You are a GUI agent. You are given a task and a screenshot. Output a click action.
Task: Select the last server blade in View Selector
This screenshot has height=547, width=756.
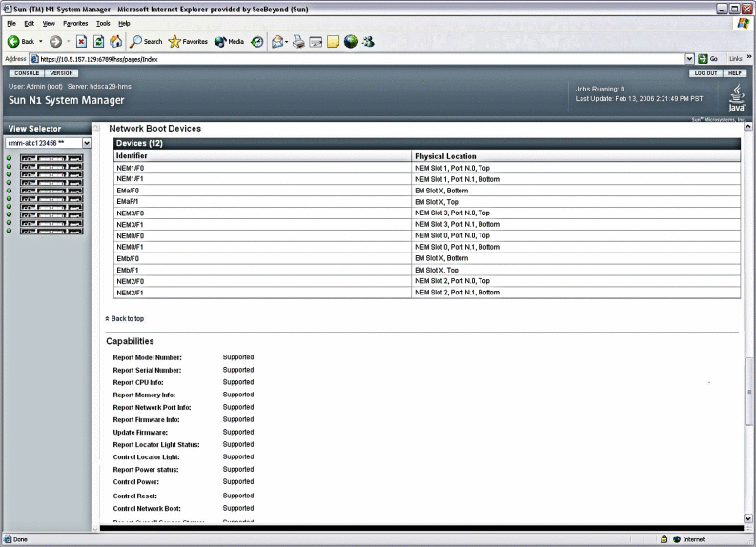coord(51,232)
